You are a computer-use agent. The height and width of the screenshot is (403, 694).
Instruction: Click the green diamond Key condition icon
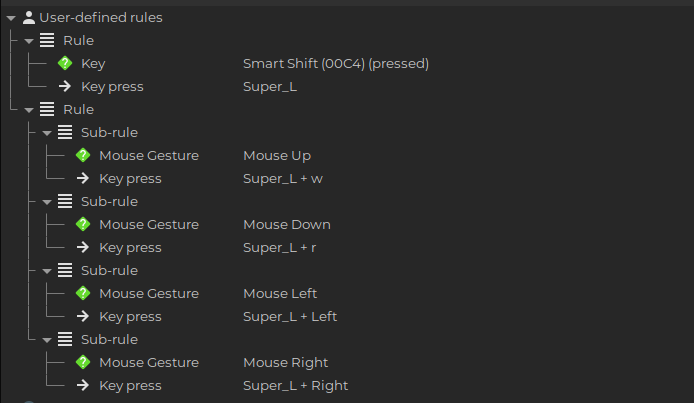coord(65,63)
